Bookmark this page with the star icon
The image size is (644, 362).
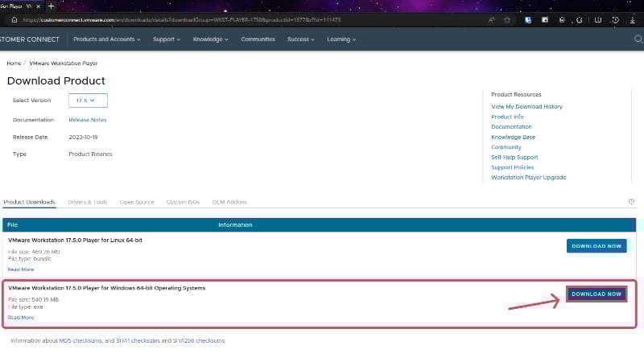[x=507, y=19]
